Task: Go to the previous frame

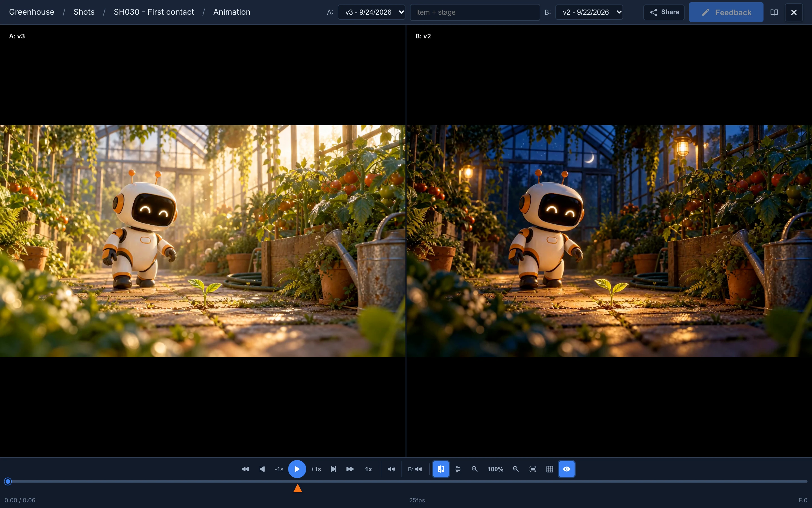Action: 262,469
